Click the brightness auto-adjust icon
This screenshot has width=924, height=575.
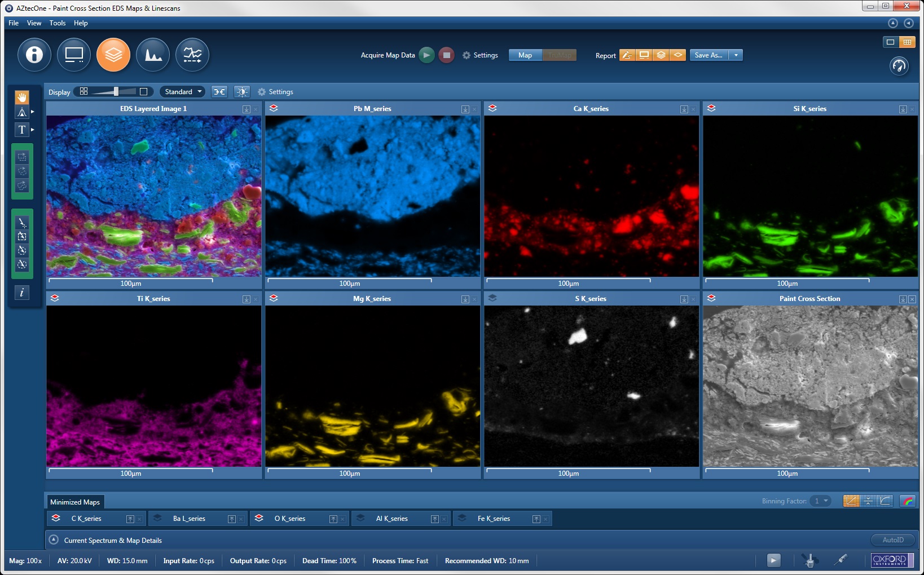coord(242,92)
